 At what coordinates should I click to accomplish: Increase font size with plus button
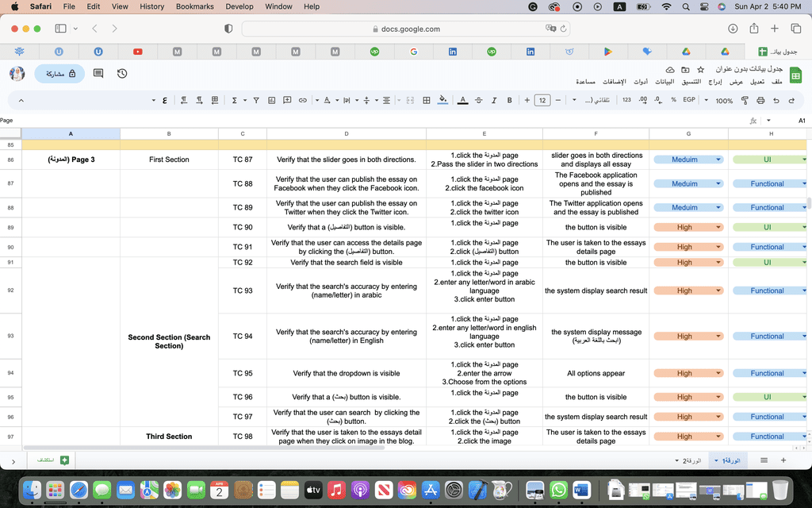pos(527,100)
